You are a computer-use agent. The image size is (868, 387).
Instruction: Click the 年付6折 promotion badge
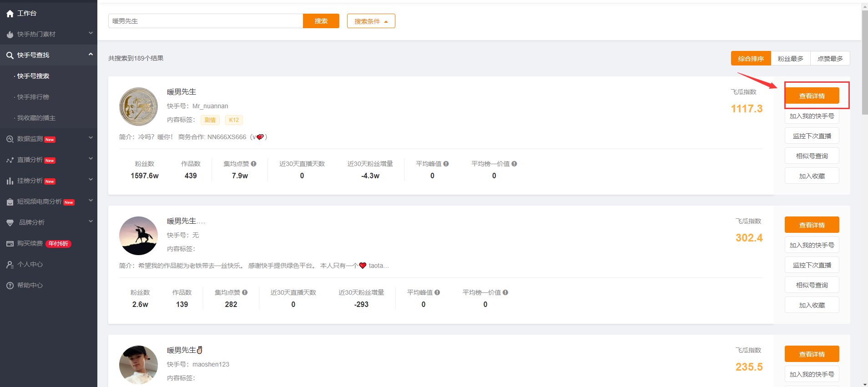59,244
